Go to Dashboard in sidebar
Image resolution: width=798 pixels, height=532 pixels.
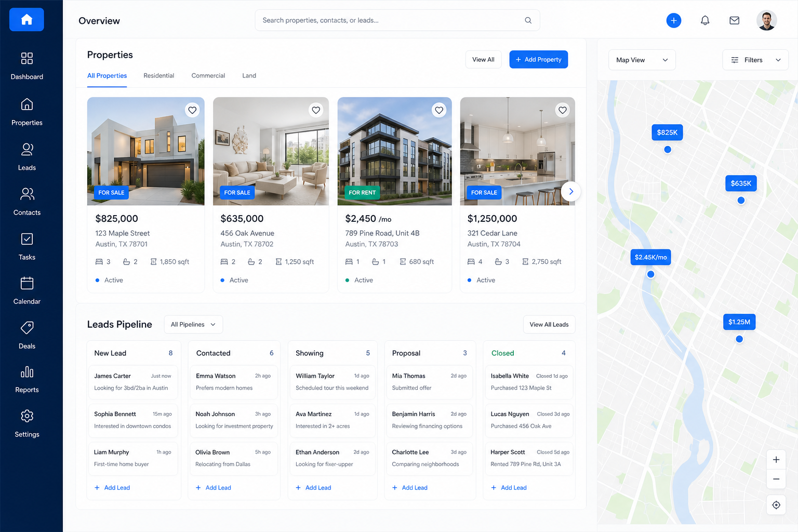tap(27, 66)
